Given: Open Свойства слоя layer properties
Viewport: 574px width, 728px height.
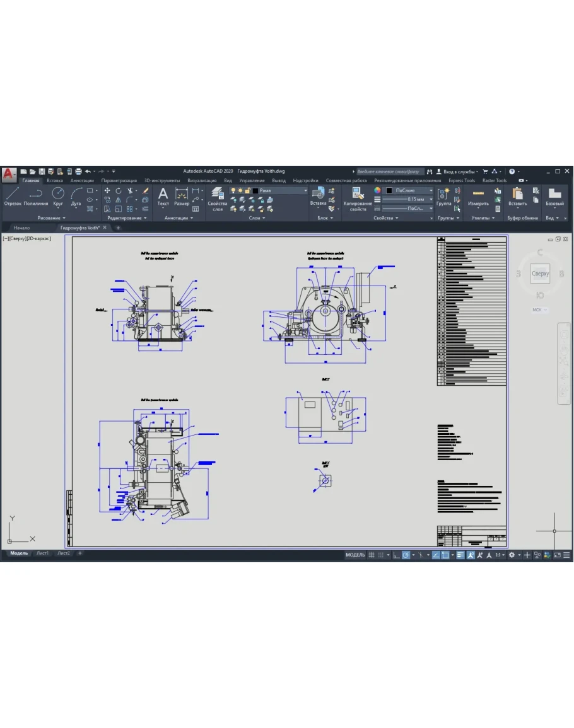Looking at the screenshot, I should pos(217,198).
